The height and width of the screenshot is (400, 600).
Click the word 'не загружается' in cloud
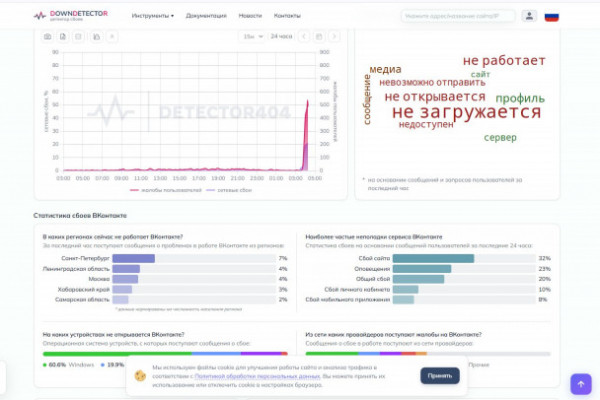point(466,112)
